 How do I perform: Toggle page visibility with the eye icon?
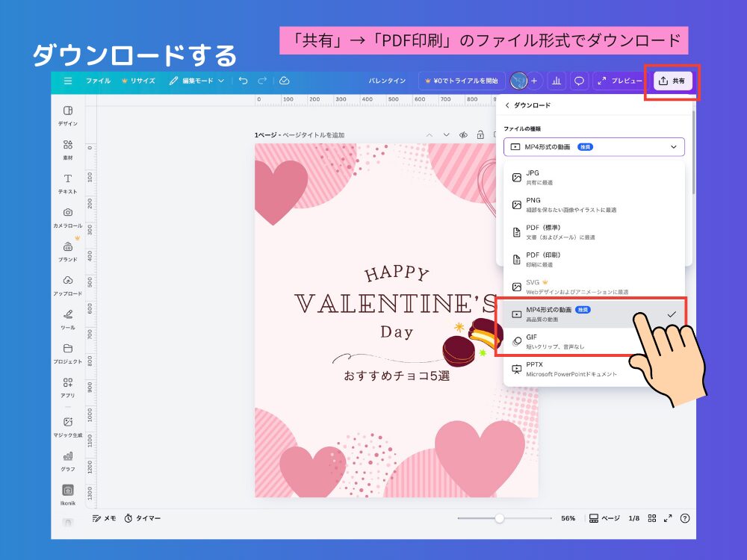(463, 135)
